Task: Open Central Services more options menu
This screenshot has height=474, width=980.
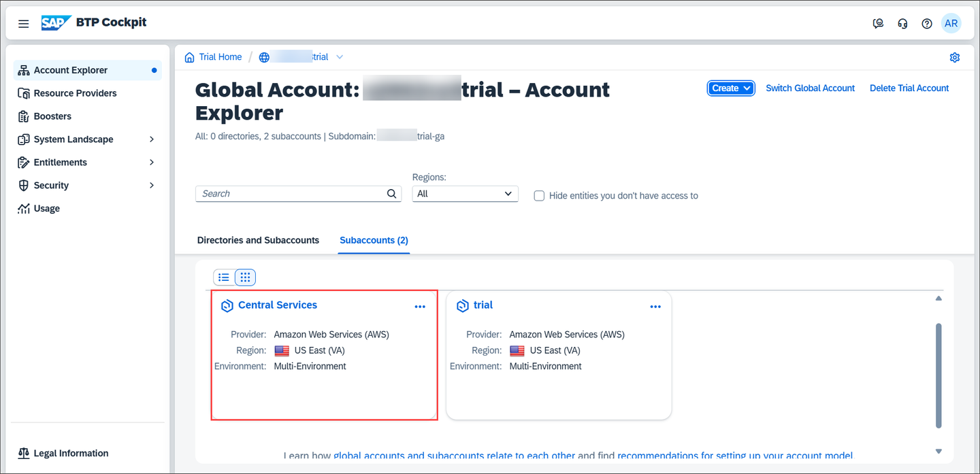Action: pos(420,307)
